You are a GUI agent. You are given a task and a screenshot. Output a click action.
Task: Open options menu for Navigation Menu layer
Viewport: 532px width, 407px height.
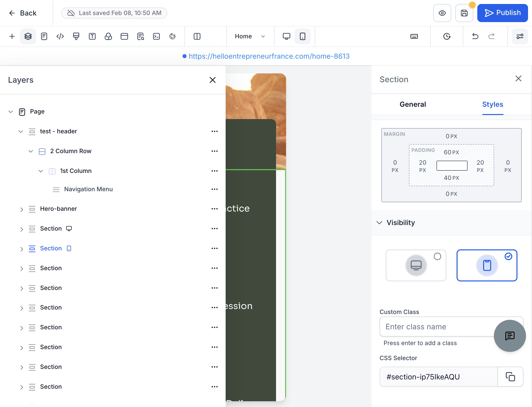point(215,189)
